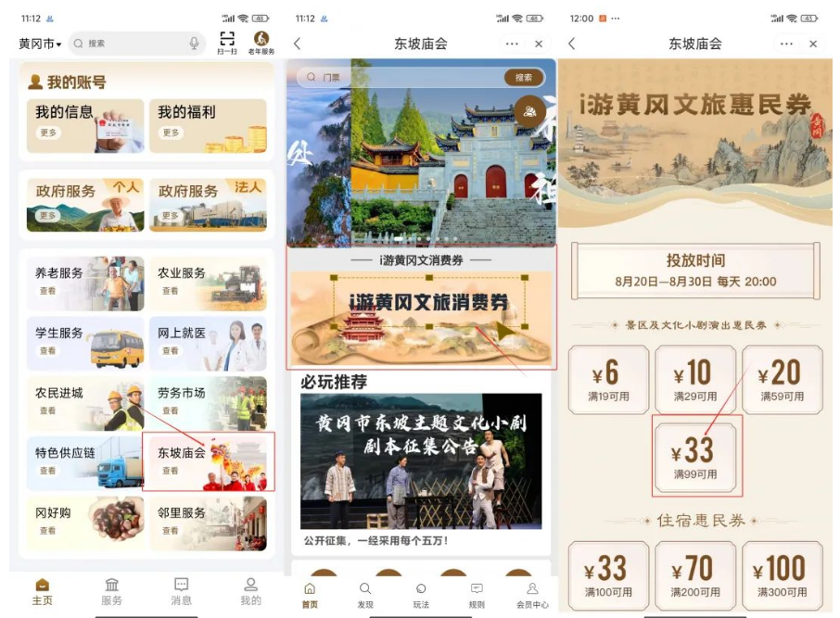Click 更多 under 我的信息 card

tap(48, 132)
